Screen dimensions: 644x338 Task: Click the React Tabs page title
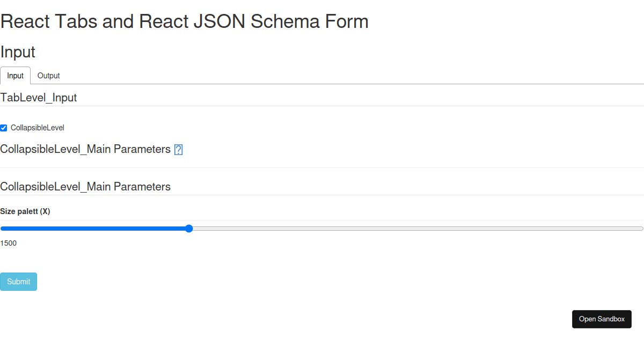point(184,21)
